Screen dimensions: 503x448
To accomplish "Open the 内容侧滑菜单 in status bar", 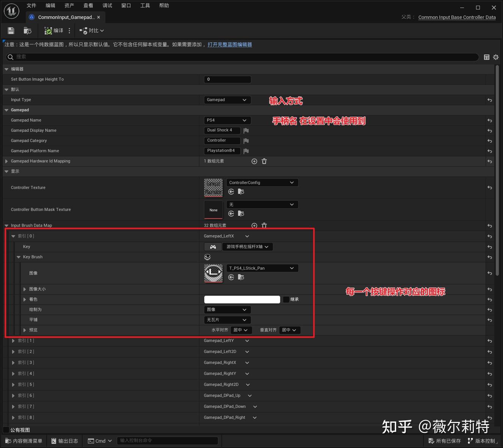I will pos(23,440).
